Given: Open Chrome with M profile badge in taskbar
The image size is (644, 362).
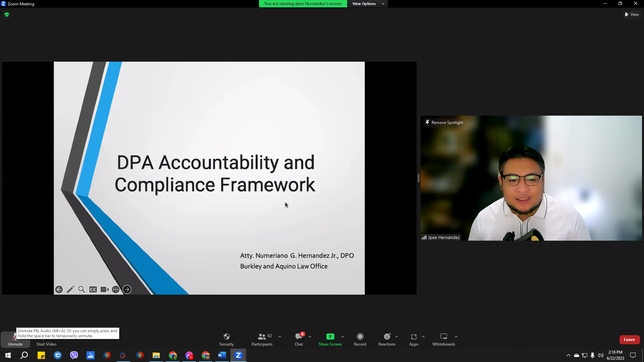Looking at the screenshot, I should tap(206, 355).
